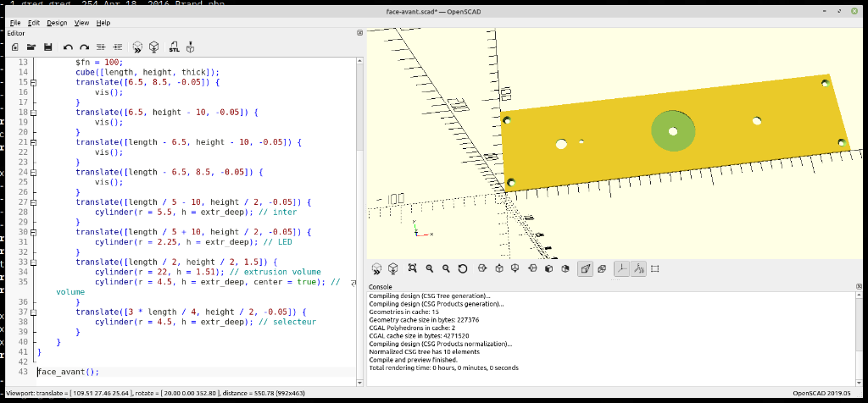
Task: Click on line 43 face_avant() in the editor
Action: [x=70, y=372]
